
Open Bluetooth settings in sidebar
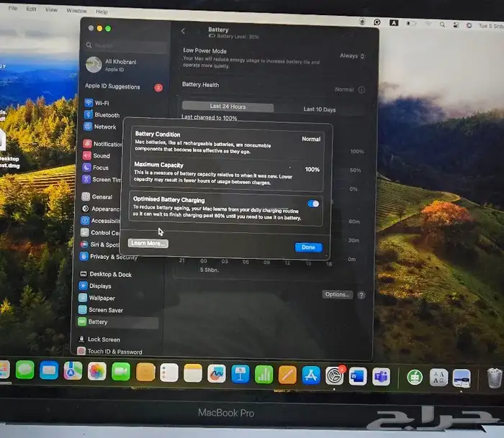click(x=102, y=114)
